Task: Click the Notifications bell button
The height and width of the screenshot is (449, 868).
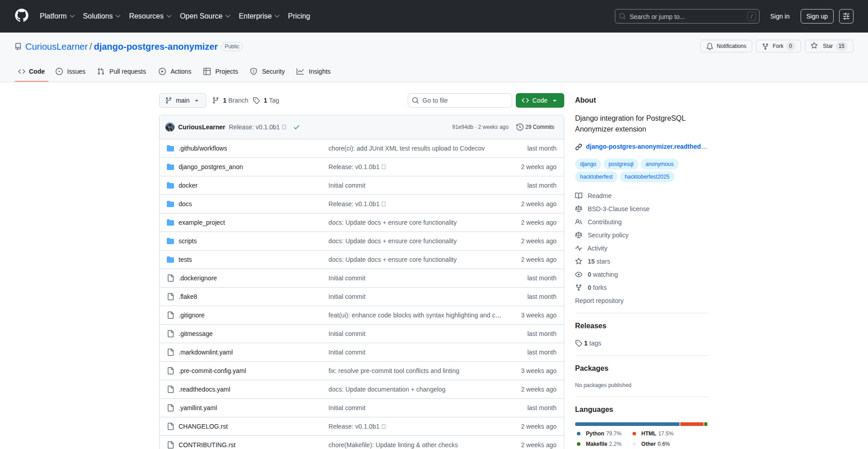Action: [726, 46]
